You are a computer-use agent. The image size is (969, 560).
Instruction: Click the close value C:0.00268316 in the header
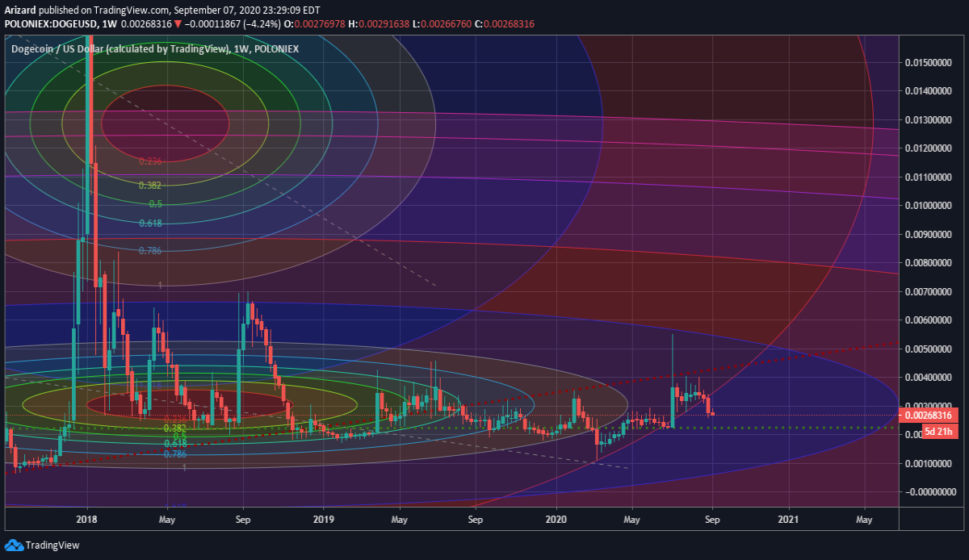[x=505, y=24]
